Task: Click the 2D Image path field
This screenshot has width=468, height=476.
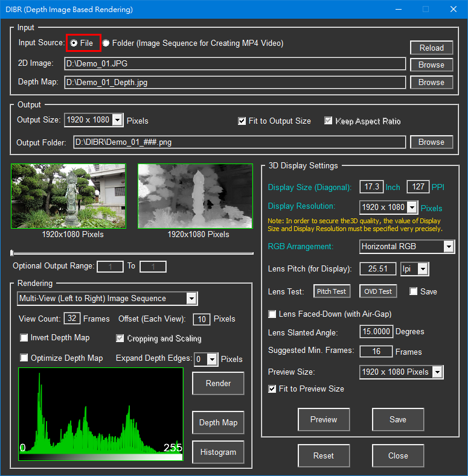Action: [235, 64]
